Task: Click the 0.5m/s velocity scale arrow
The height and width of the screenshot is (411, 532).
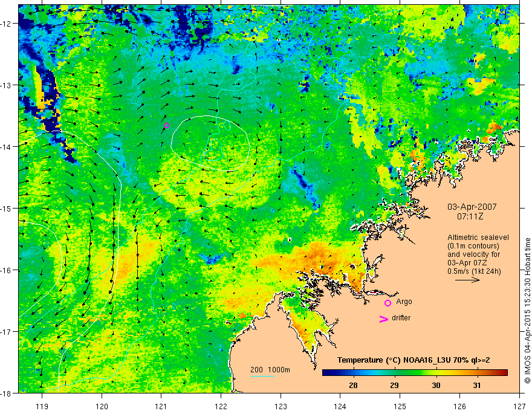Action: point(467,280)
